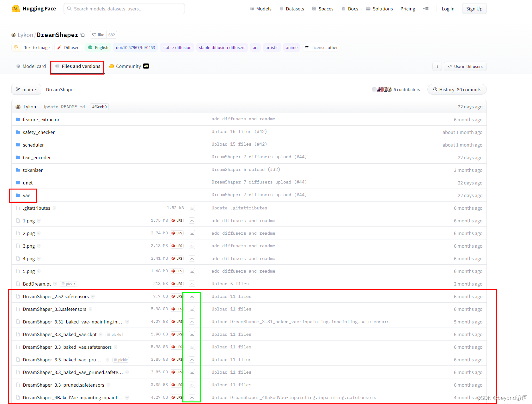Download DreamShaper_3.3_pruned.safetensors
Viewport: 532px width, 404px height.
point(192,385)
